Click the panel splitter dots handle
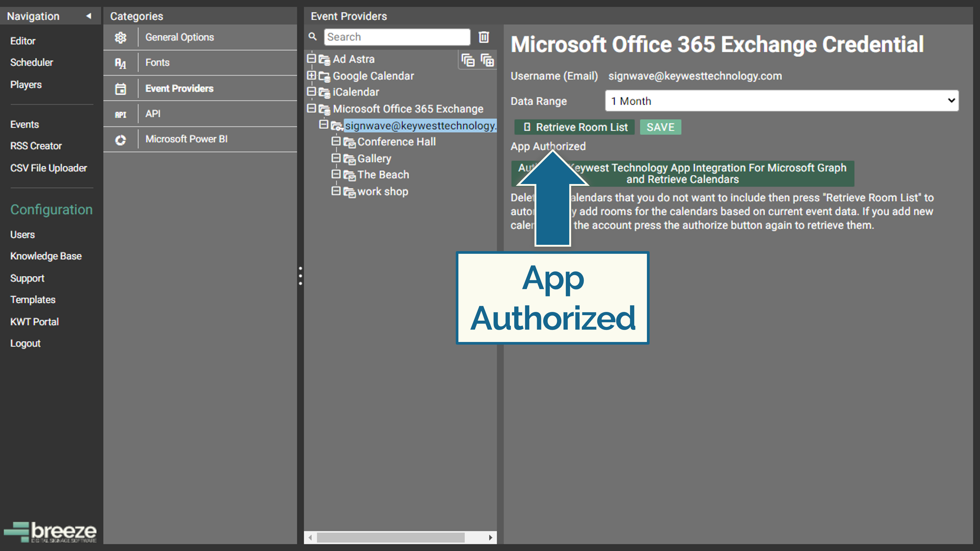Viewport: 980px width, 551px height. 300,276
